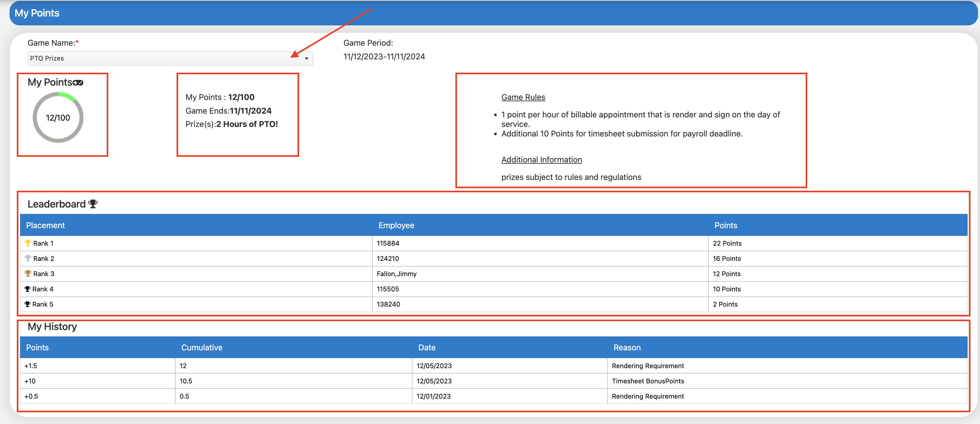Click the Date column header in My History
The width and height of the screenshot is (980, 424).
[426, 347]
